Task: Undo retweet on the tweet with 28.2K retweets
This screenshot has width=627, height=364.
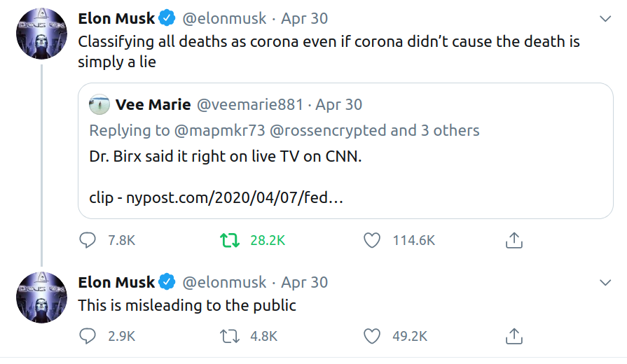Action: [x=229, y=240]
